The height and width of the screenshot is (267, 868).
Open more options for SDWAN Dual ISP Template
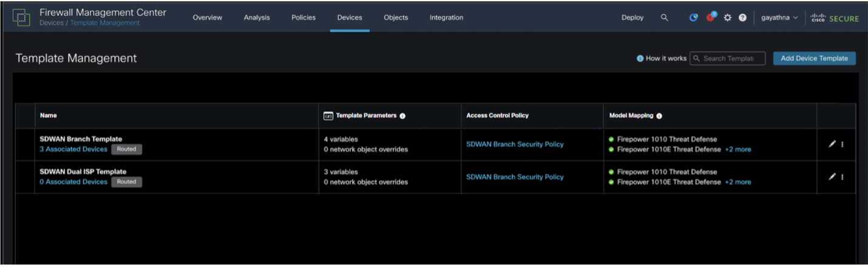click(843, 177)
